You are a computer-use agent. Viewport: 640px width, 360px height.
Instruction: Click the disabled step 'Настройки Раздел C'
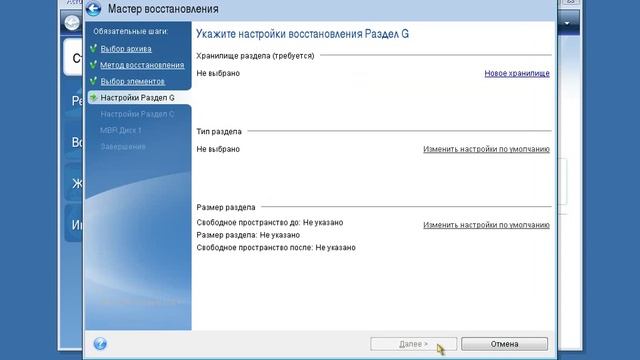pyautogui.click(x=137, y=114)
